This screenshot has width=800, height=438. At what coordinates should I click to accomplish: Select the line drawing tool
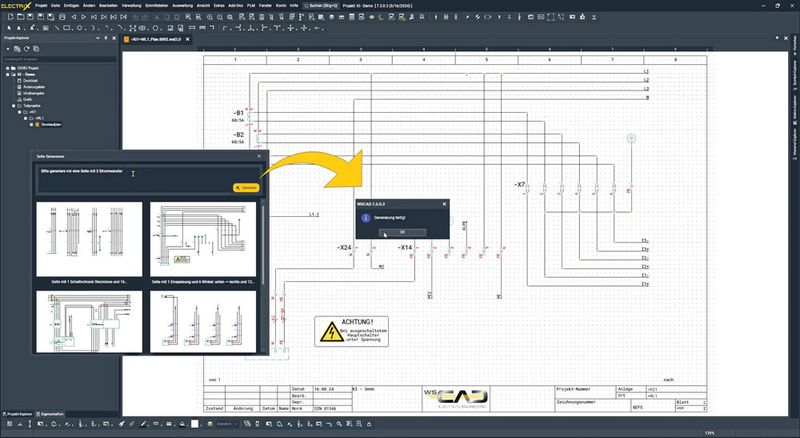click(56, 28)
